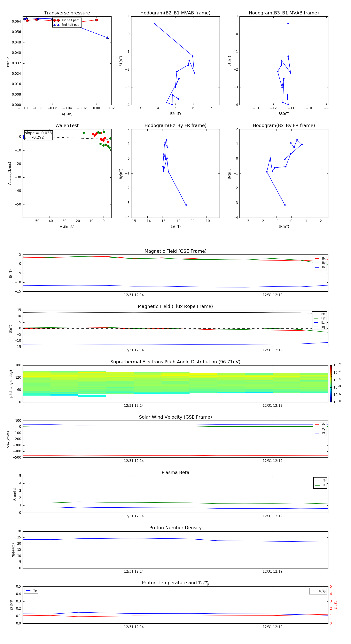Click the '12/31 12:19' tick on temperature panel
Image resolution: width=351 pixels, height=644 pixels.
tap(272, 627)
